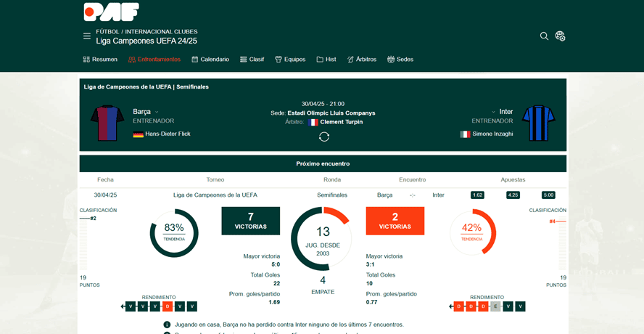Screen dimensions: 644x334
Task: Click the FÚTBOL breadcrumb link
Action: [x=107, y=32]
